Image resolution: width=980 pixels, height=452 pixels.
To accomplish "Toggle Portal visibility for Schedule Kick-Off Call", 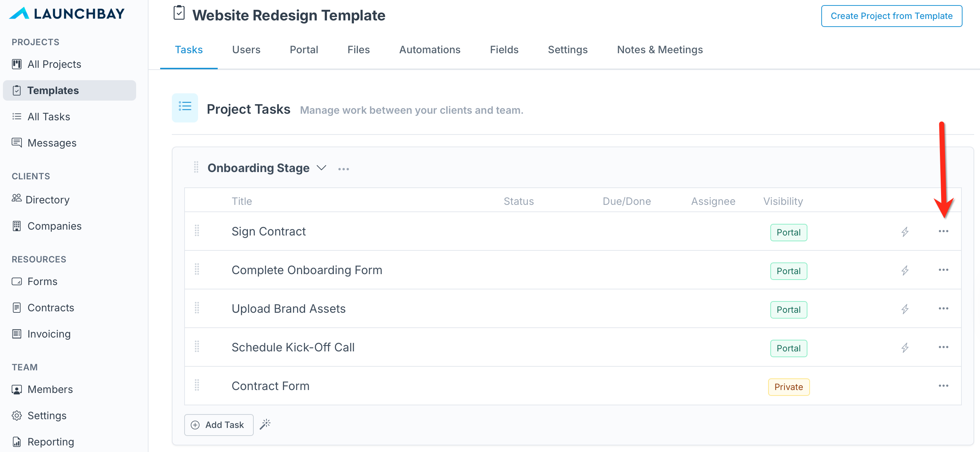I will click(788, 348).
